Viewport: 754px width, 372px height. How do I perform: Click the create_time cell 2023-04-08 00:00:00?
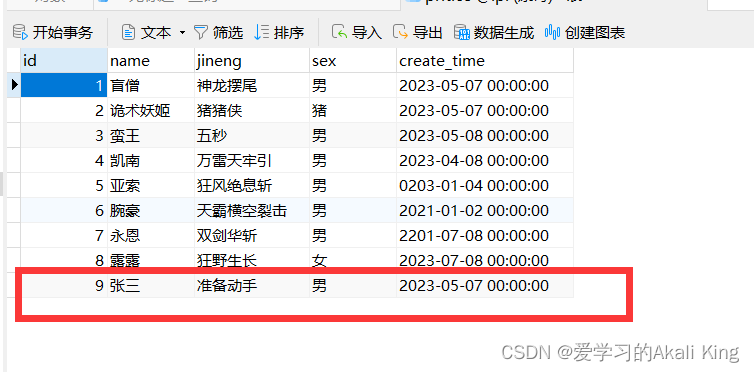(485, 161)
